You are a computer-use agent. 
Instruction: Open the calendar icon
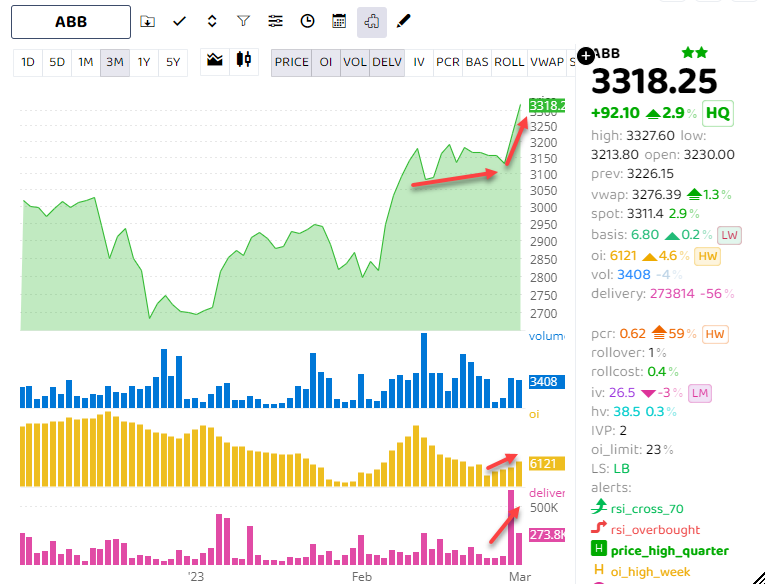339,21
